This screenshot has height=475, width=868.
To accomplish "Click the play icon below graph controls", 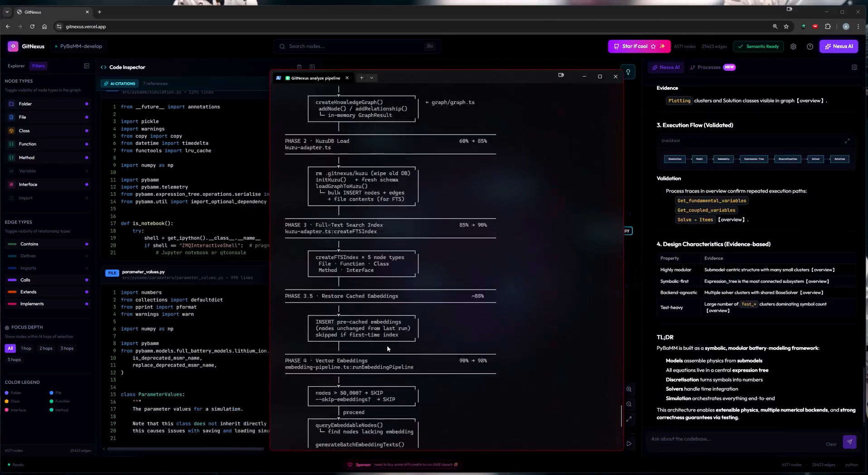I will pos(629,444).
